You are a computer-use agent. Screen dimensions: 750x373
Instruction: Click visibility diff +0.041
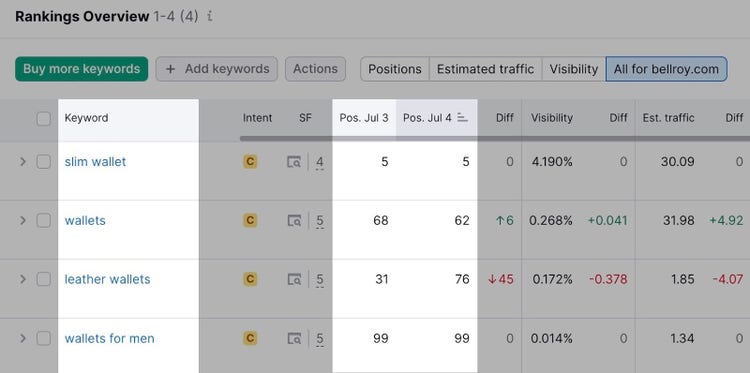pyautogui.click(x=607, y=220)
